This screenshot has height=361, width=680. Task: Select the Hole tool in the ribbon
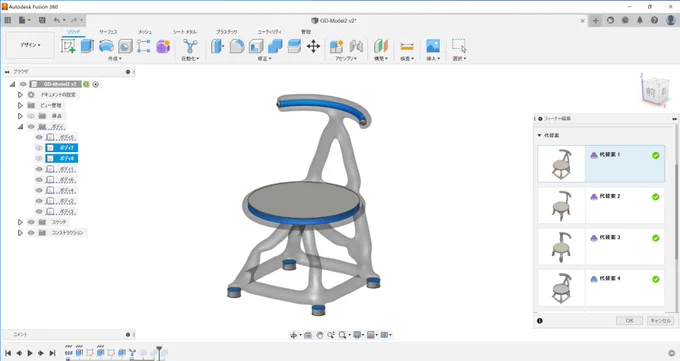(x=125, y=46)
